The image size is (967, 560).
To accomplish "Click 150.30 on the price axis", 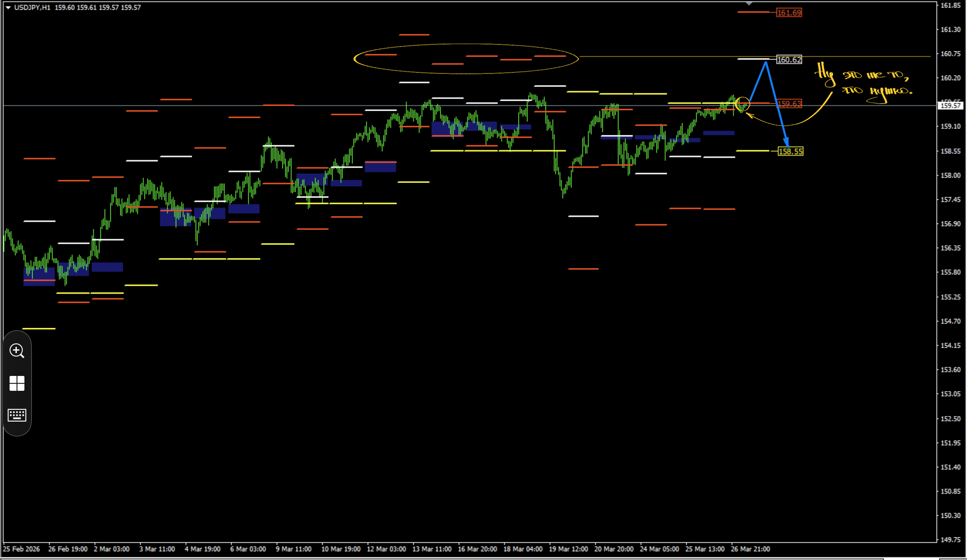I will [950, 515].
